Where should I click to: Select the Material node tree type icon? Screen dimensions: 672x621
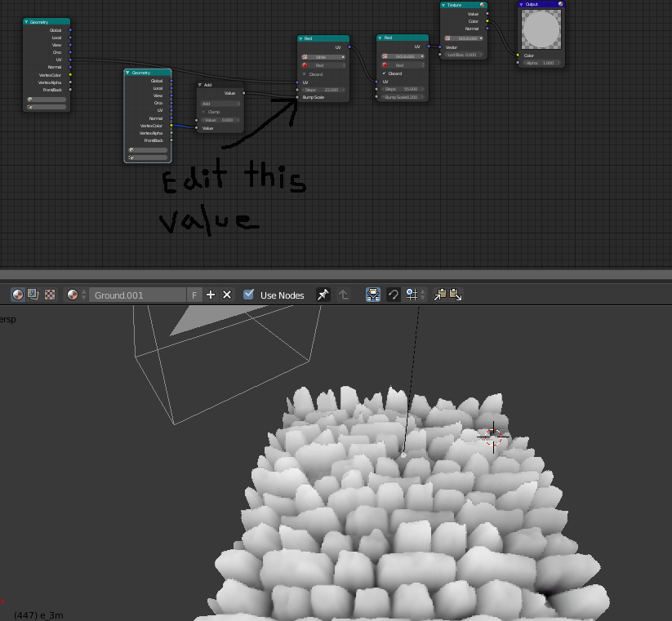pos(18,295)
